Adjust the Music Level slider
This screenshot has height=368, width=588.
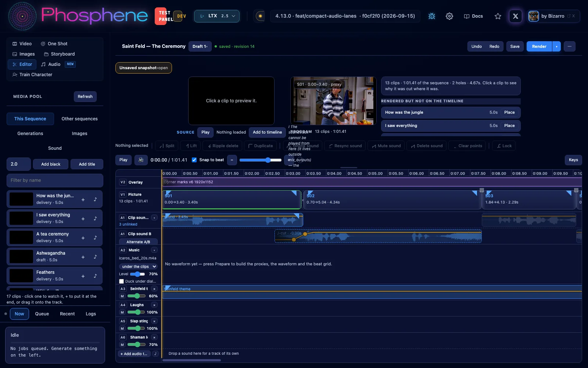click(x=137, y=274)
